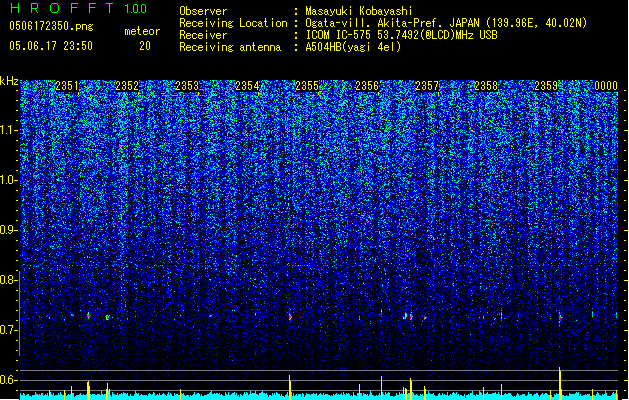Image resolution: width=629 pixels, height=400 pixels.
Task: Click the 0000 time marker
Action: (606, 86)
